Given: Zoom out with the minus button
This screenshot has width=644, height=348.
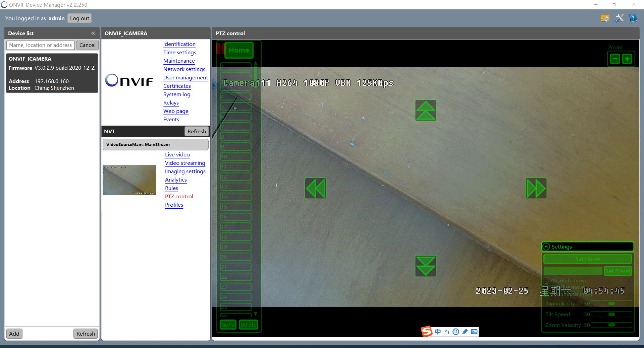Looking at the screenshot, I should click(614, 59).
